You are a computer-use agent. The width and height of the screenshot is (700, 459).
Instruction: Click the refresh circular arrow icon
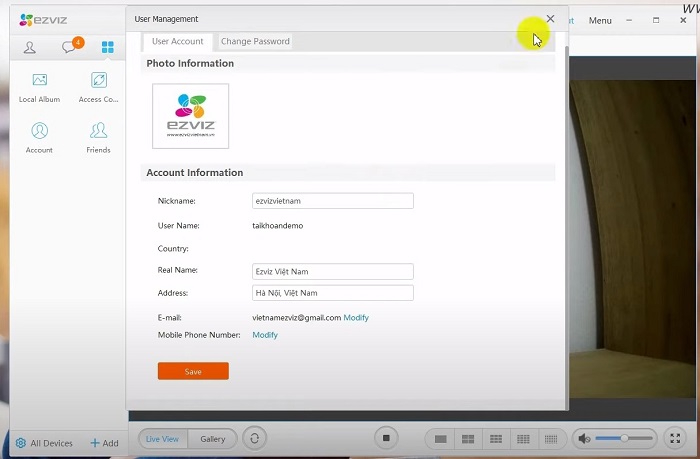(254, 438)
